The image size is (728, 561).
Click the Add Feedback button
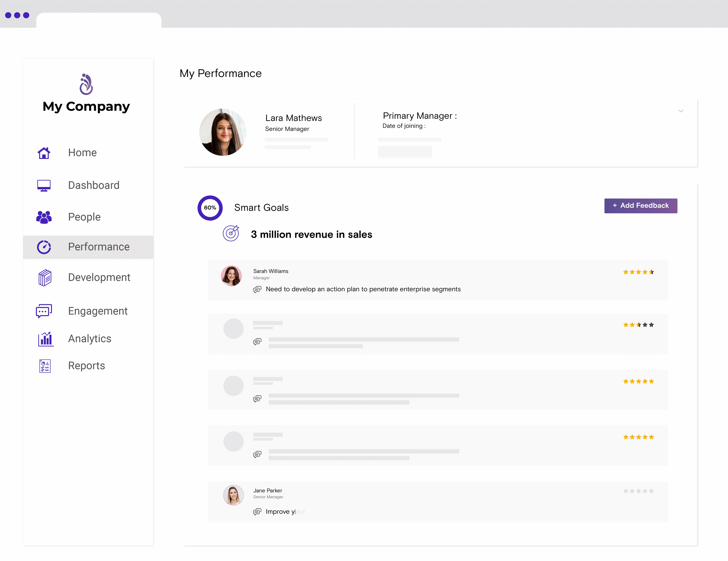(x=641, y=206)
